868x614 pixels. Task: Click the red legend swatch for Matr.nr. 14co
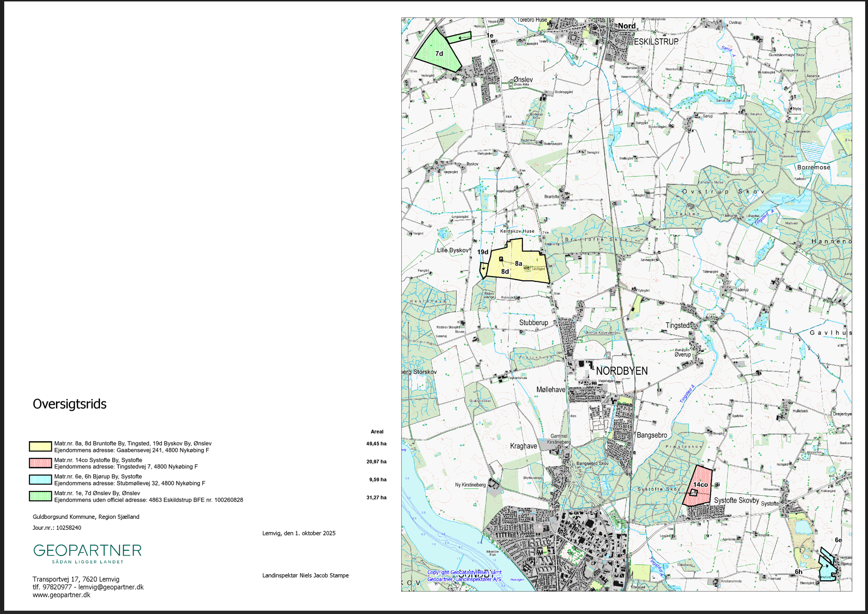(40, 463)
